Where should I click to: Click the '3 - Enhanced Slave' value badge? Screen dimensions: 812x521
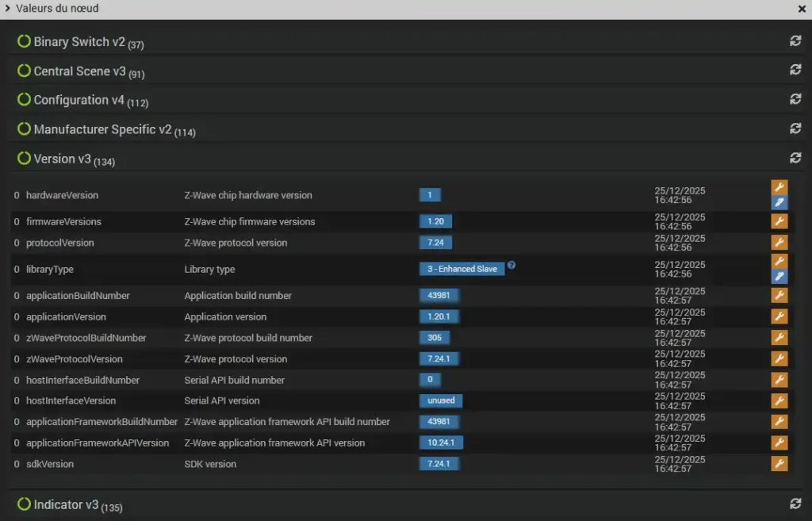pyautogui.click(x=462, y=269)
